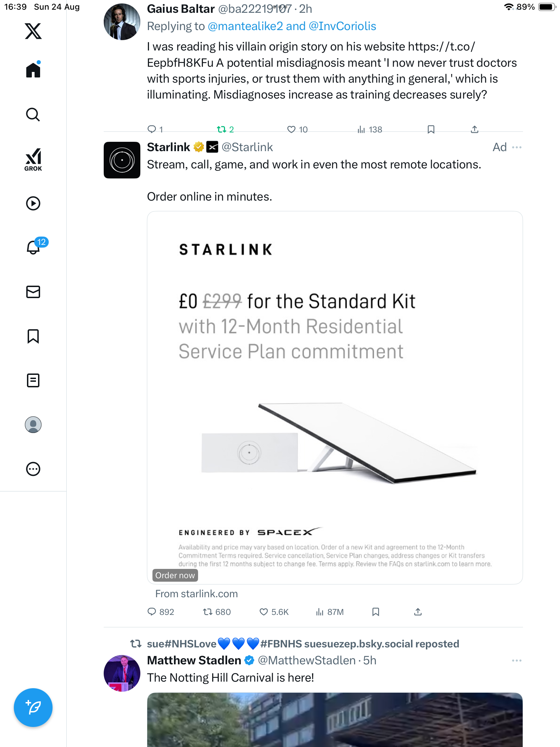This screenshot has height=747, width=560.
Task: Open the notifications bell
Action: (x=34, y=247)
